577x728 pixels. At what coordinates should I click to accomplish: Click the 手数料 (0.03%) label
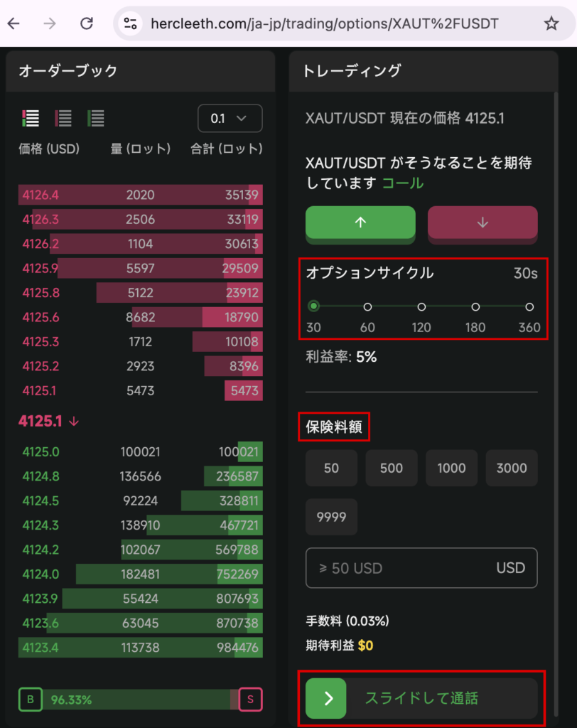pos(347,621)
